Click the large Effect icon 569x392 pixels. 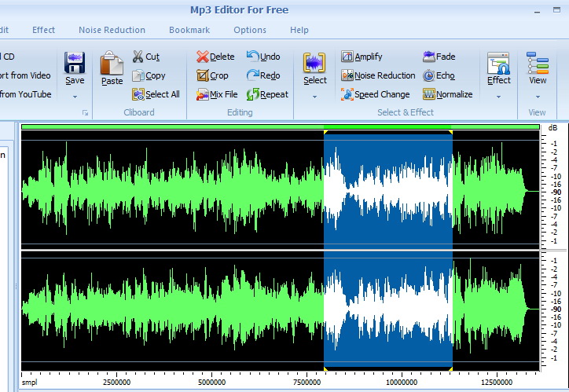tap(498, 63)
